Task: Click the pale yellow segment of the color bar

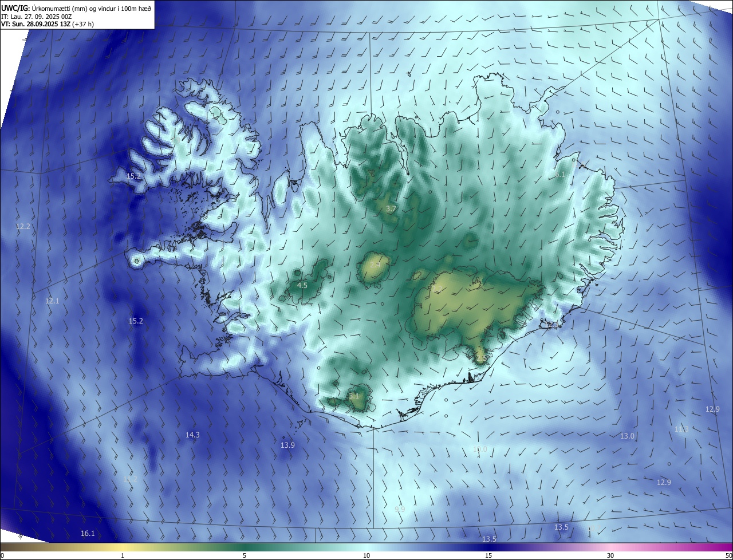Action: click(x=123, y=547)
